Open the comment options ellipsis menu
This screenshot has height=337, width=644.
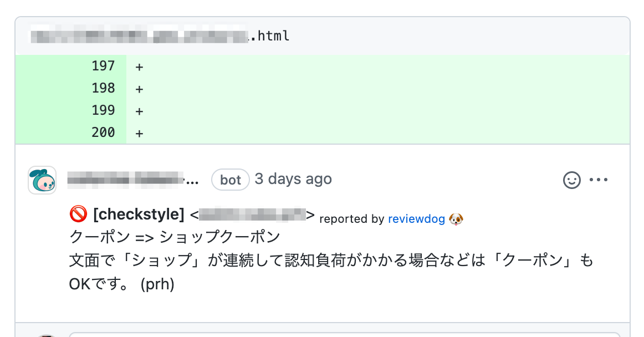point(599,179)
